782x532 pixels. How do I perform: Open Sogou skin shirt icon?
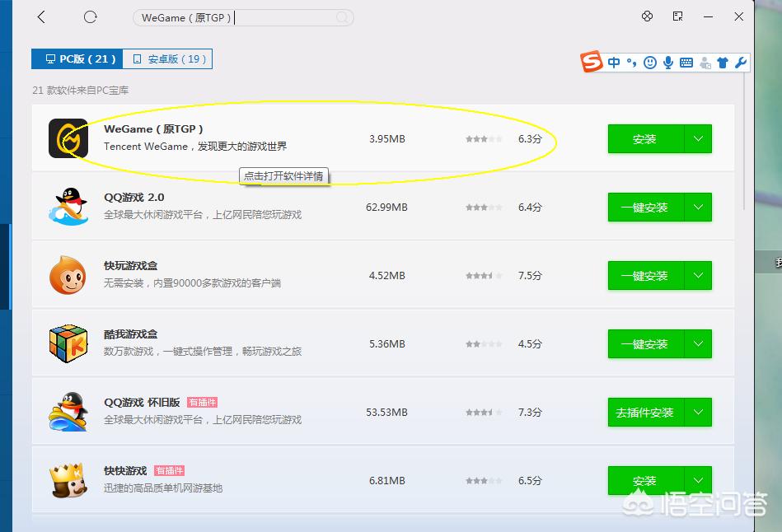click(x=723, y=63)
